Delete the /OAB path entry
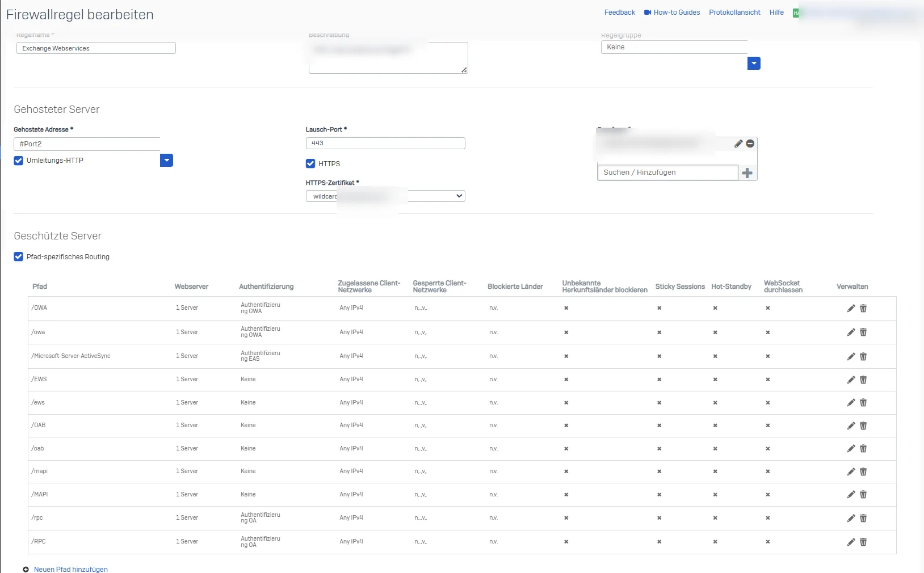 click(863, 425)
